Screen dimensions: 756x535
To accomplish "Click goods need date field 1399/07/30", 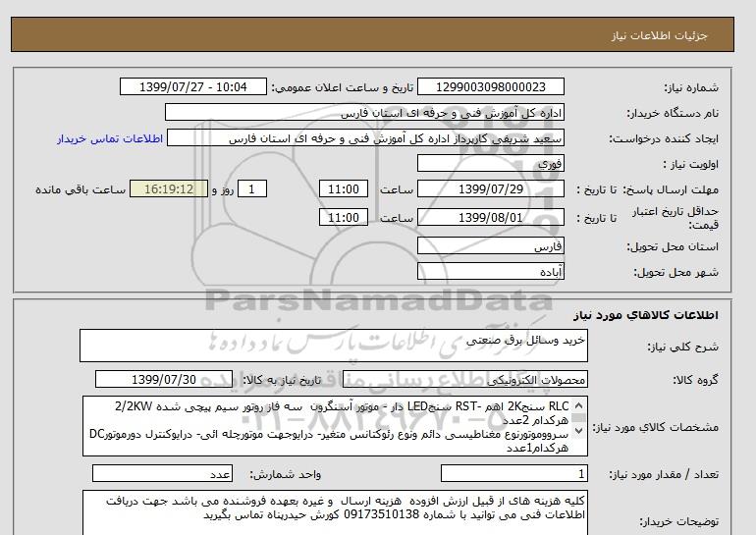I will coord(164,379).
